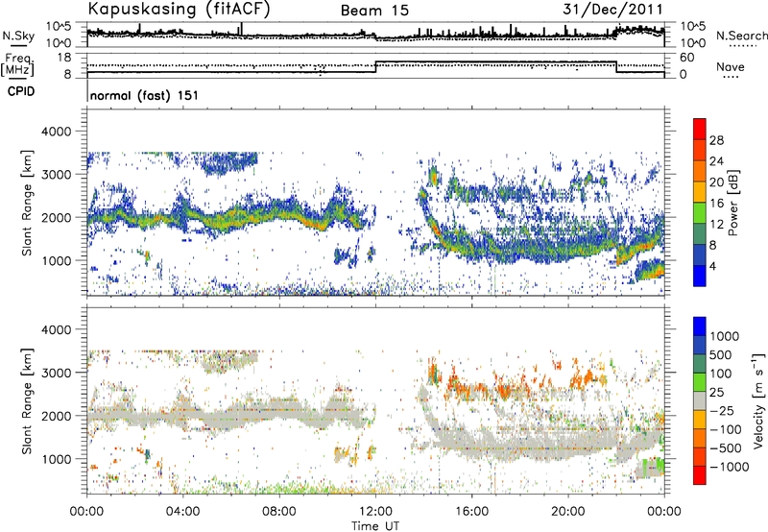Click the 'Freq. [MHz]' axis label
The width and height of the screenshot is (768, 532).
coord(19,64)
